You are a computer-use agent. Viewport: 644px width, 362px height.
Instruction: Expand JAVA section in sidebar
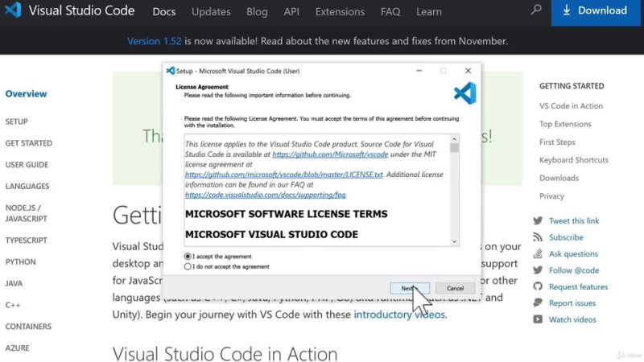14,283
